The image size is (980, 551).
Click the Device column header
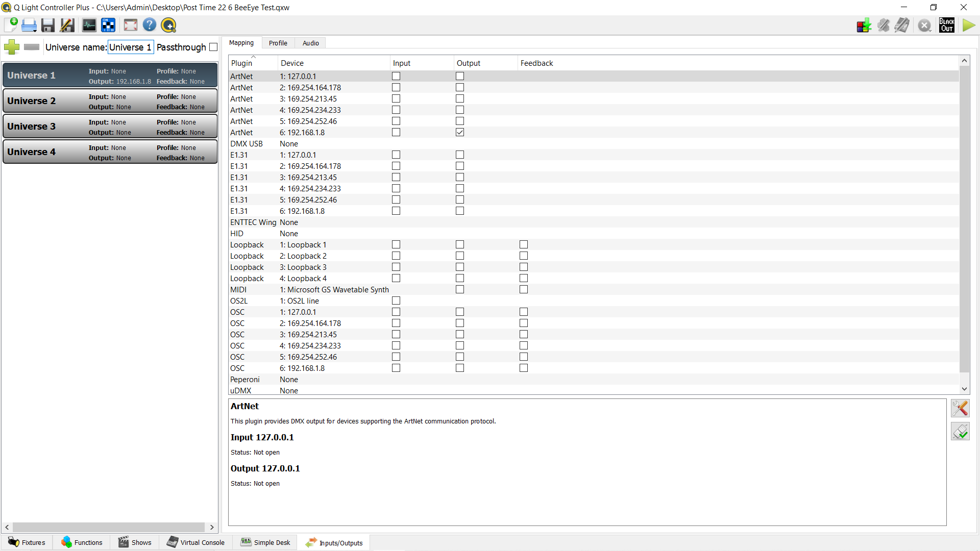(334, 63)
